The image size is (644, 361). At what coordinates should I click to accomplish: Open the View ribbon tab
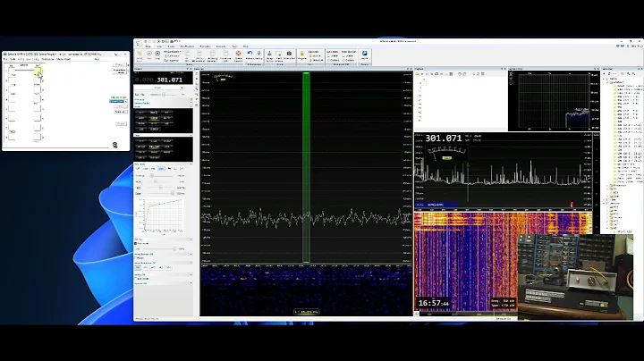[x=159, y=46]
